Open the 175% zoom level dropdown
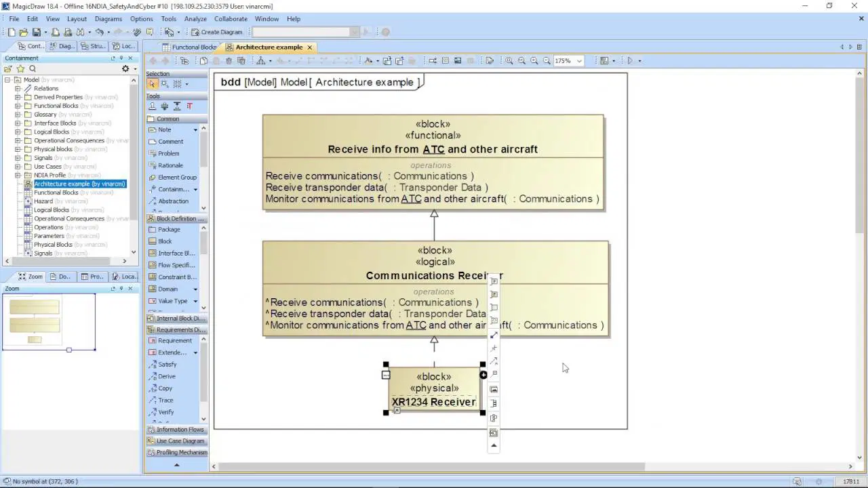Screen dimensions: 868x488 click(578, 61)
